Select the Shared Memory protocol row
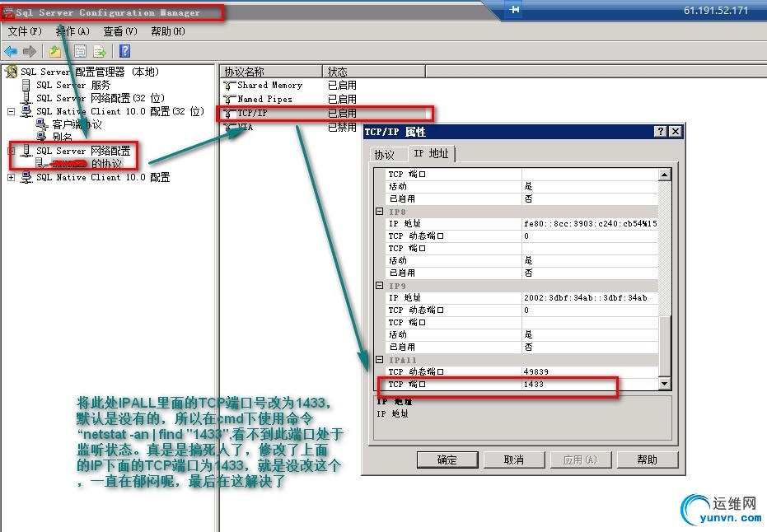This screenshot has width=767, height=532. (x=269, y=86)
